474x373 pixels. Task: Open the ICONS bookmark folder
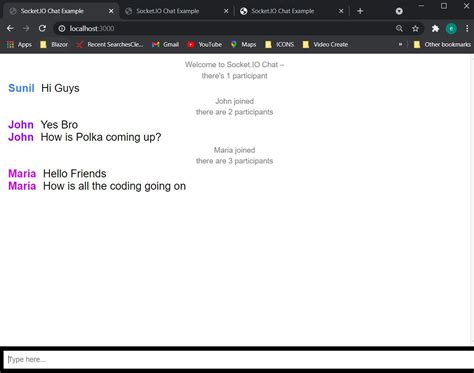[280, 44]
